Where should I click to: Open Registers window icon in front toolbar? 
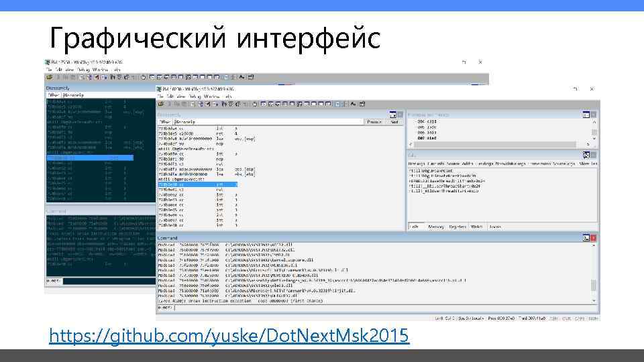tap(284, 105)
